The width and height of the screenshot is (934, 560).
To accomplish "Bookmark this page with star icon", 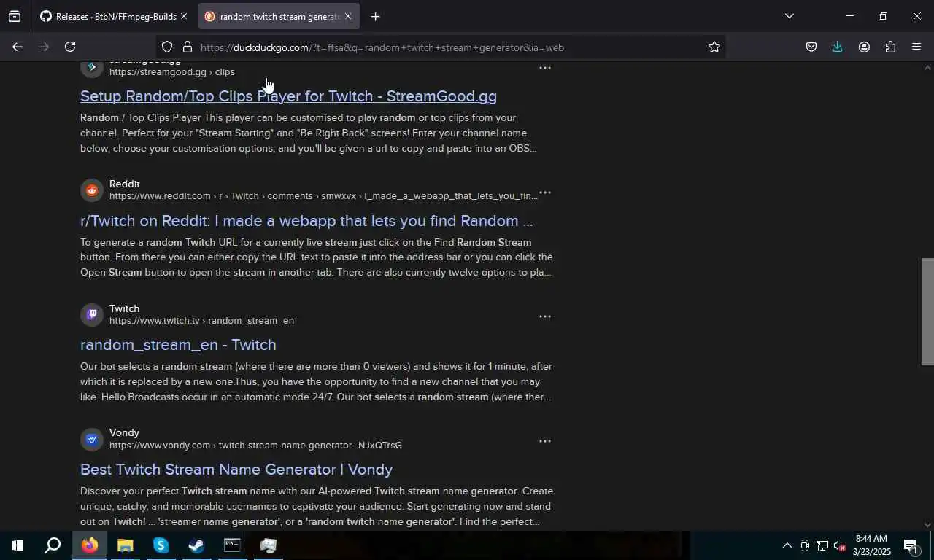I will click(x=714, y=47).
